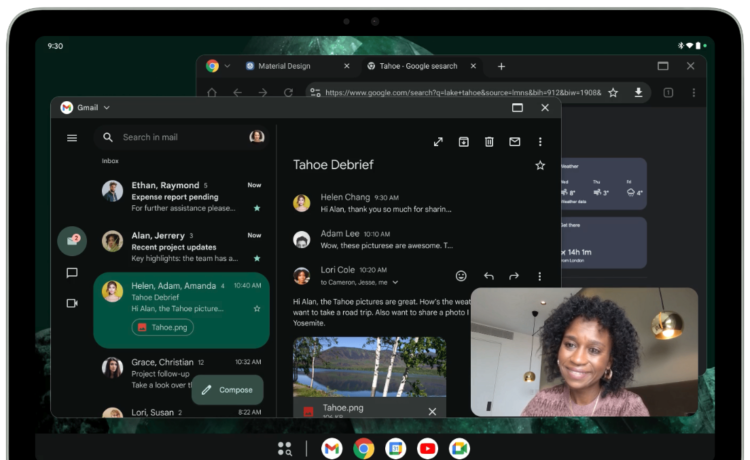750x460 pixels.
Task: Open the Chrome window dropdown arrow
Action: pos(227,66)
